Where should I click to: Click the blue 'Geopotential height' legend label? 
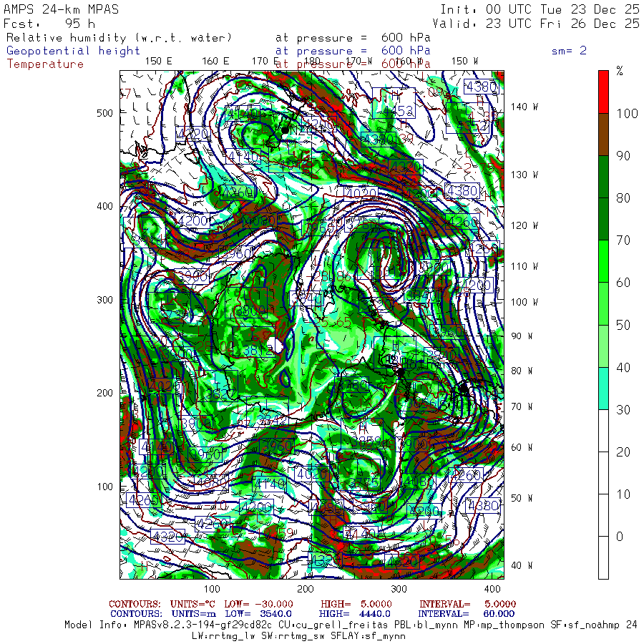[74, 51]
